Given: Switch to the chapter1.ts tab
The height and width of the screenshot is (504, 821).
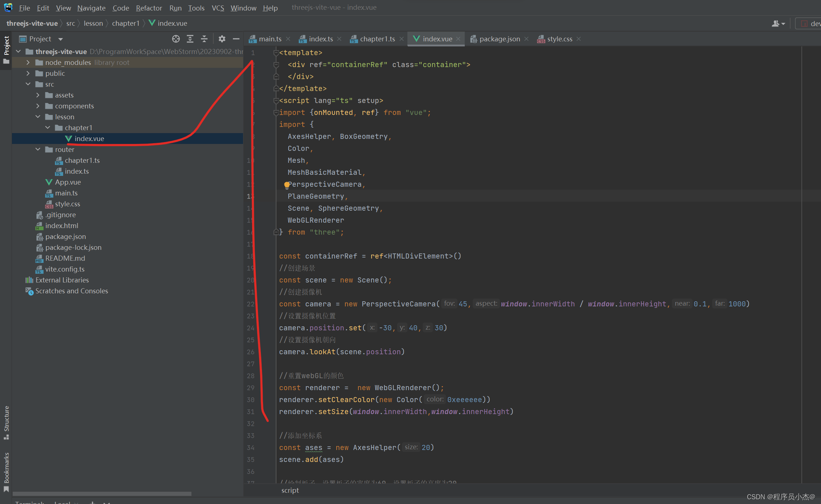Looking at the screenshot, I should pyautogui.click(x=377, y=39).
